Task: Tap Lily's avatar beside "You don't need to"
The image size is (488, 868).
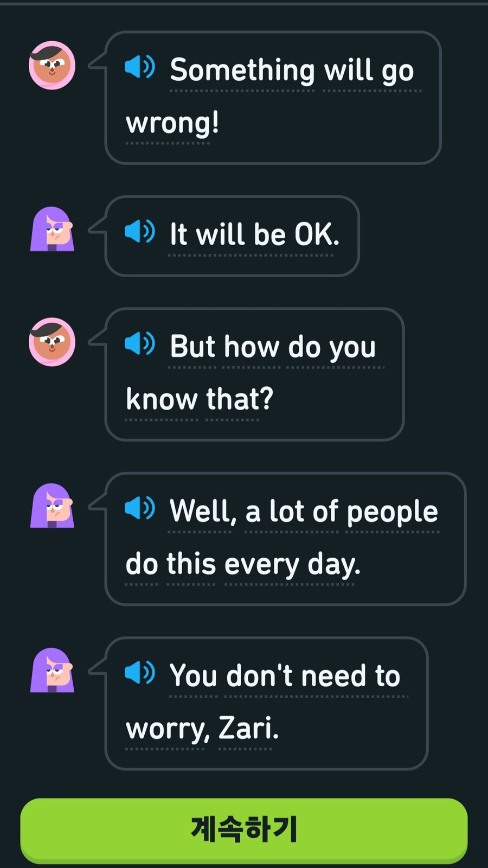Action: tap(52, 671)
